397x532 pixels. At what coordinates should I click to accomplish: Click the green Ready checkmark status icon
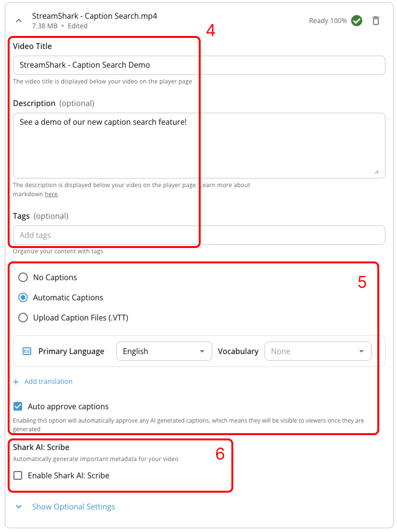(x=357, y=21)
